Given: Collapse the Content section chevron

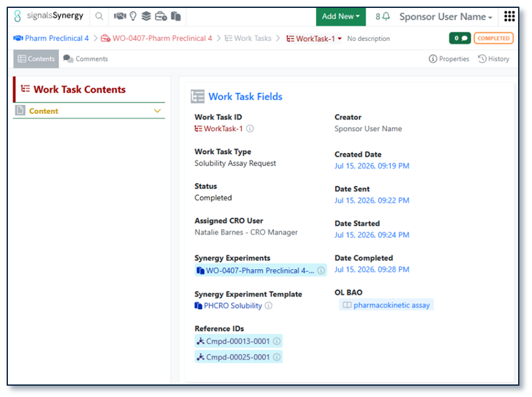Looking at the screenshot, I should [x=157, y=111].
